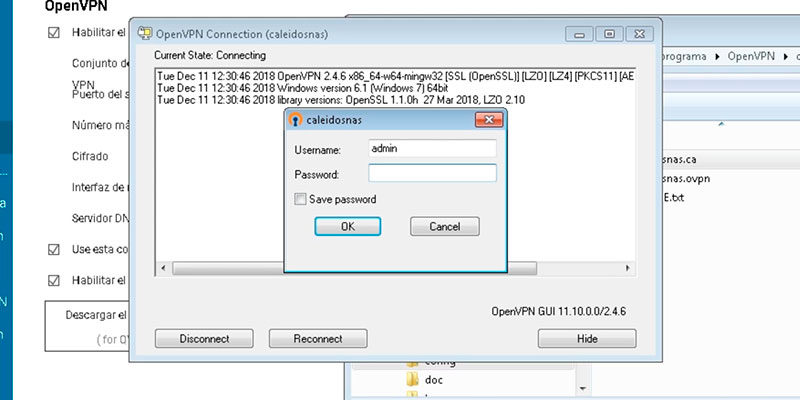Hide the OpenVPN Connection window

point(587,339)
